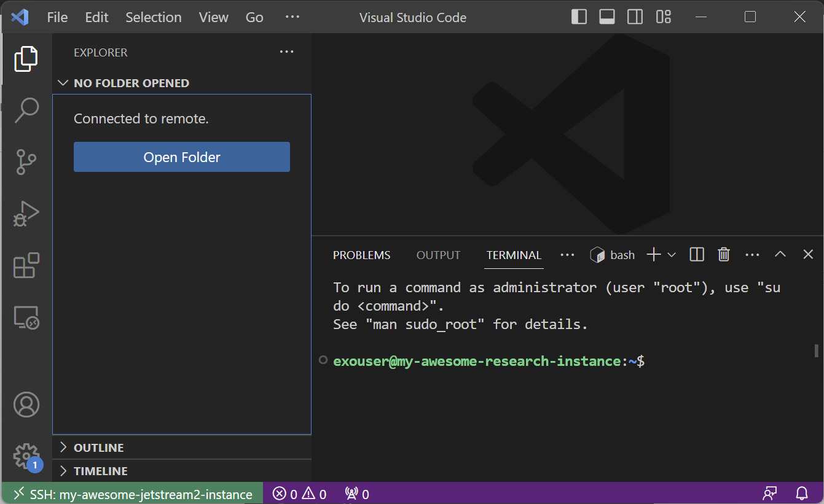Collapse the NO FOLDER OPENED section
824x504 pixels.
point(182,83)
